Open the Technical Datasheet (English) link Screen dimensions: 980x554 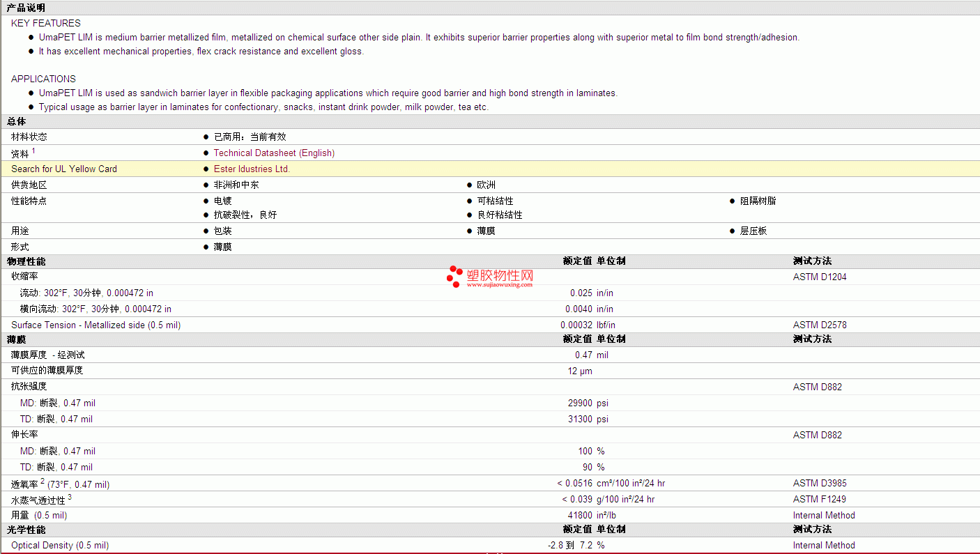tap(274, 153)
